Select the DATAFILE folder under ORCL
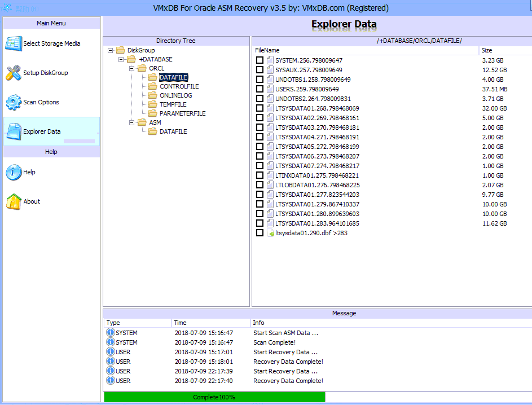 [x=173, y=77]
